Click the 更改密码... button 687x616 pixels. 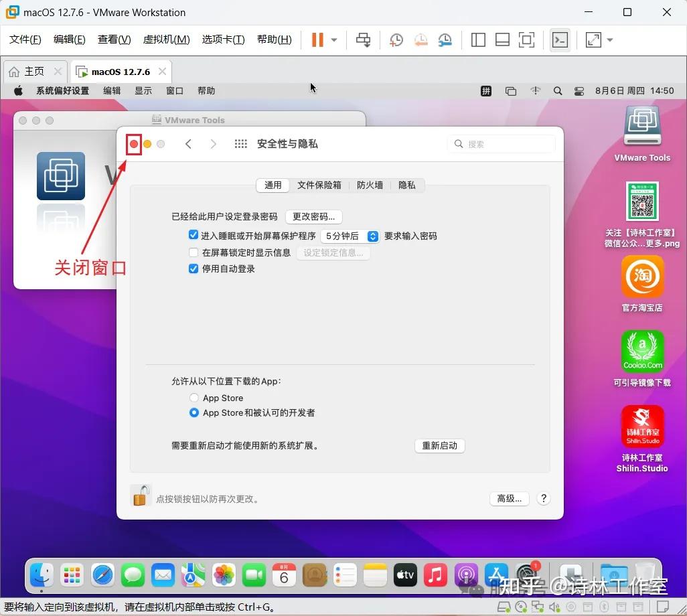314,217
